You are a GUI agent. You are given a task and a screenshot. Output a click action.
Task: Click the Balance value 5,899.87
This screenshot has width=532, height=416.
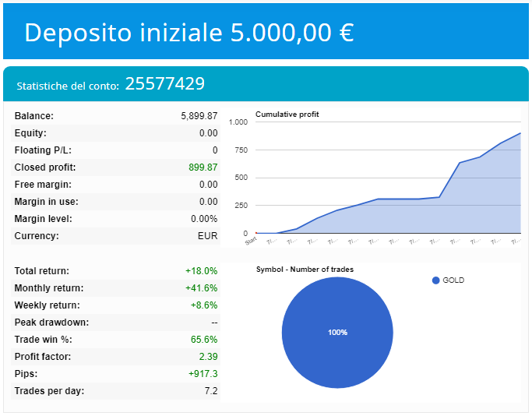point(199,116)
